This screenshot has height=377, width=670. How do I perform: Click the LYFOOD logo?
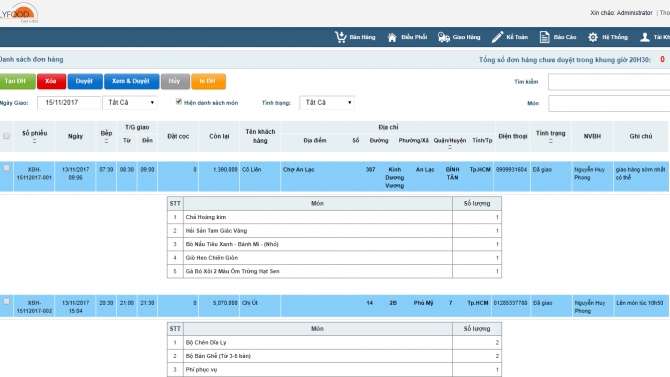click(x=19, y=13)
